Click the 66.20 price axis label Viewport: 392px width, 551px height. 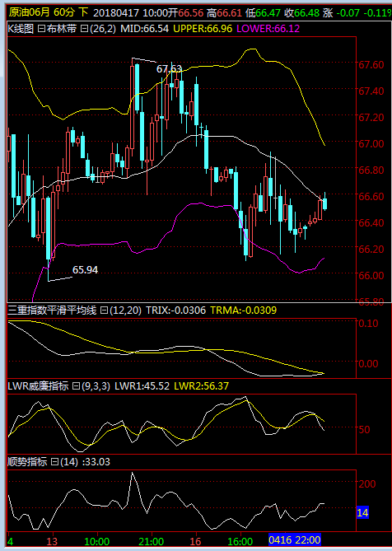click(371, 250)
